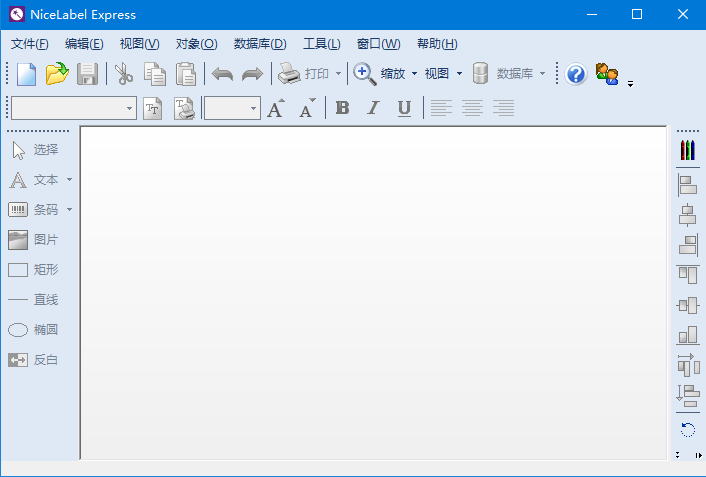Align objects to left edge icon
This screenshot has width=706, height=477.
[688, 185]
